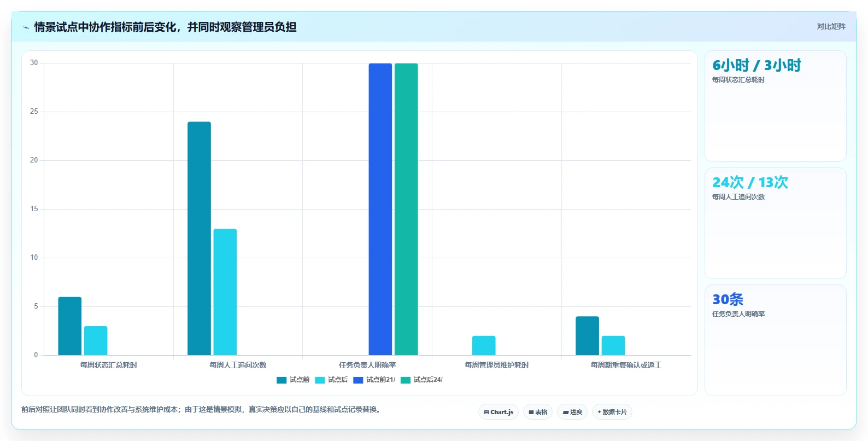This screenshot has width=868, height=441.
Task: Click the card caption 任务负责人明确率
Action: click(x=738, y=314)
